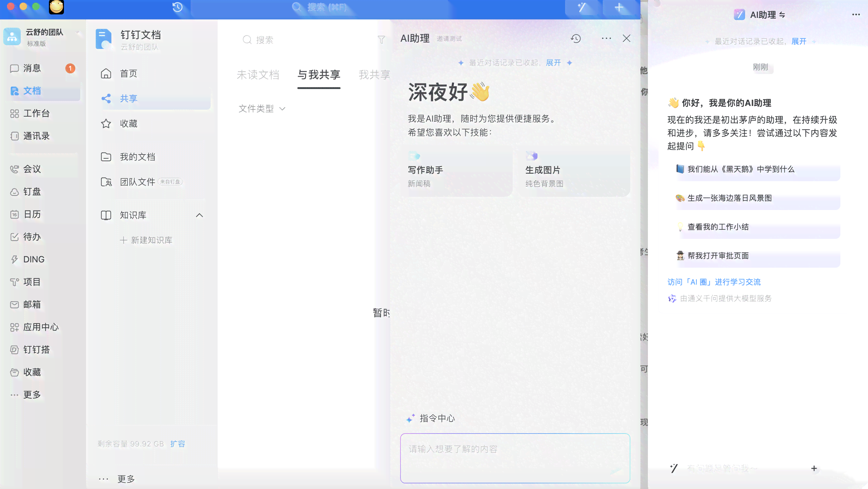This screenshot has width=868, height=489.
Task: Click the AI magic wand icon in title bar
Action: tap(582, 8)
